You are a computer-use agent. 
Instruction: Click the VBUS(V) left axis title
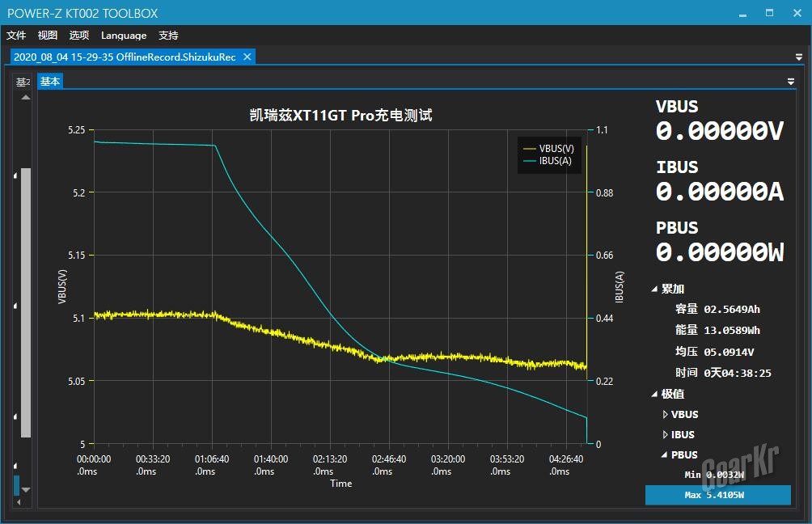click(x=62, y=287)
